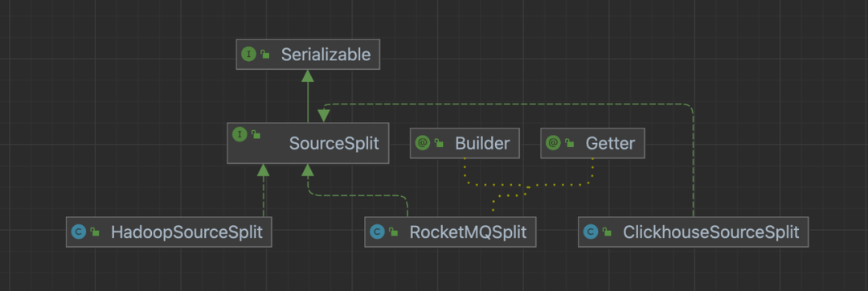Select the RocketMQSplit class label
Viewport: 868px width, 291px height.
(x=468, y=232)
